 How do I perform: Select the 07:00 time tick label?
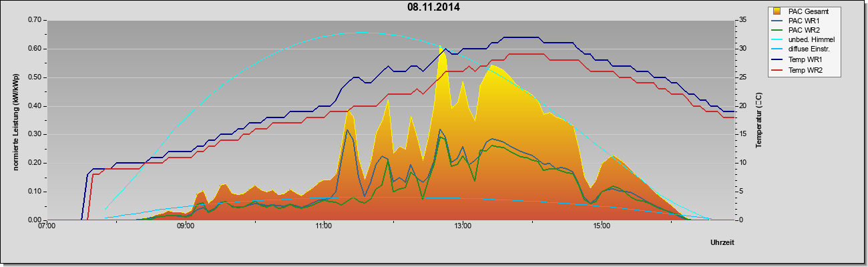pyautogui.click(x=47, y=227)
